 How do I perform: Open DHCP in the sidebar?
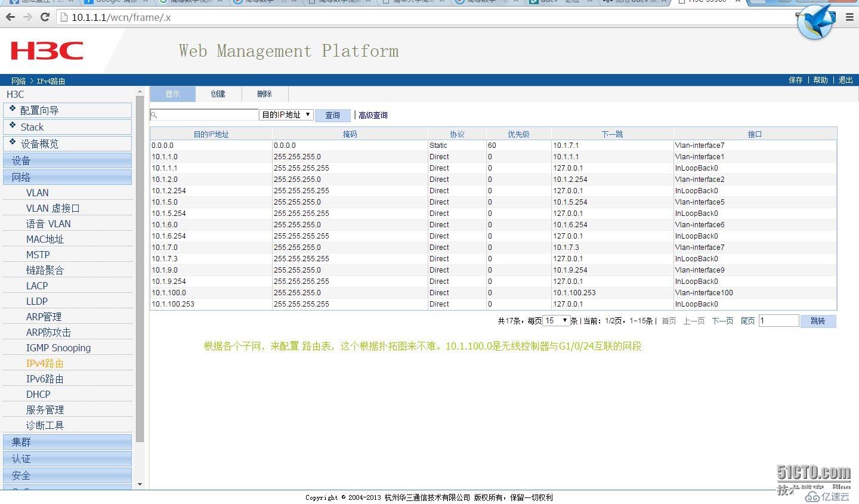38,394
